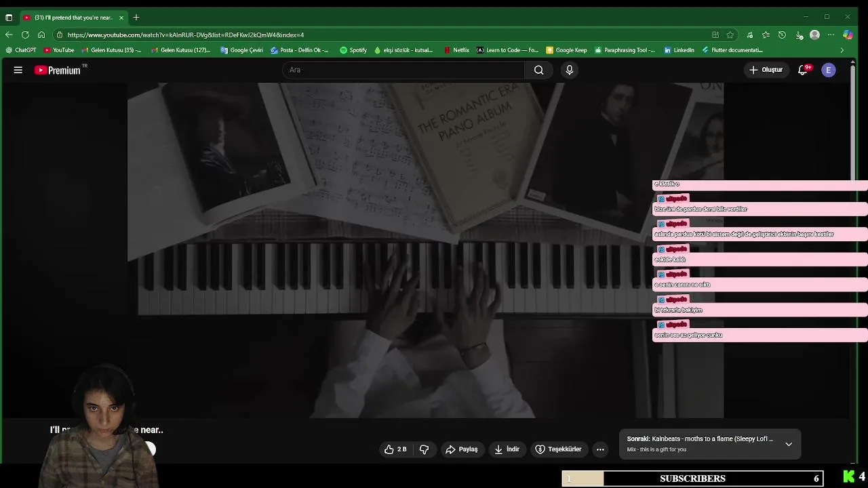Image resolution: width=868 pixels, height=488 pixels.
Task: View site information lock icon
Action: (60, 35)
